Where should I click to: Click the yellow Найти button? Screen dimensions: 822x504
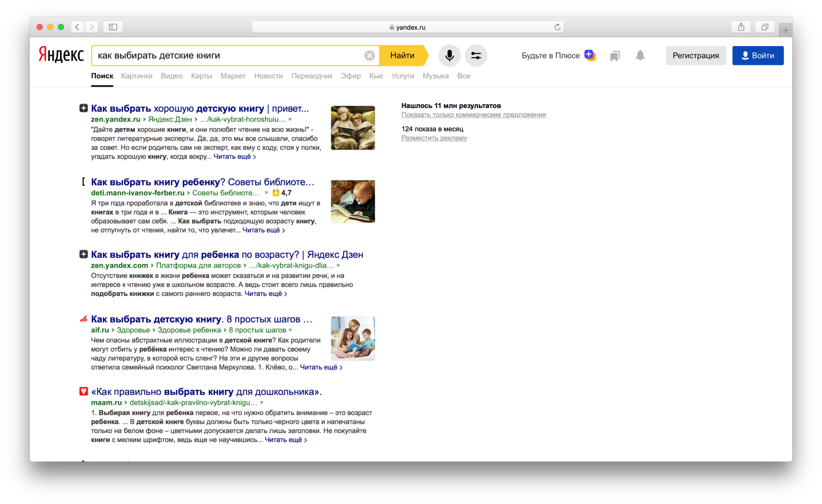point(403,55)
